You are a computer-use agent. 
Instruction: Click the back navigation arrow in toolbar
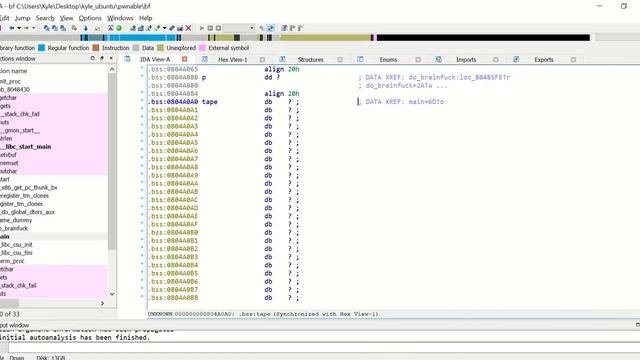[12, 28]
